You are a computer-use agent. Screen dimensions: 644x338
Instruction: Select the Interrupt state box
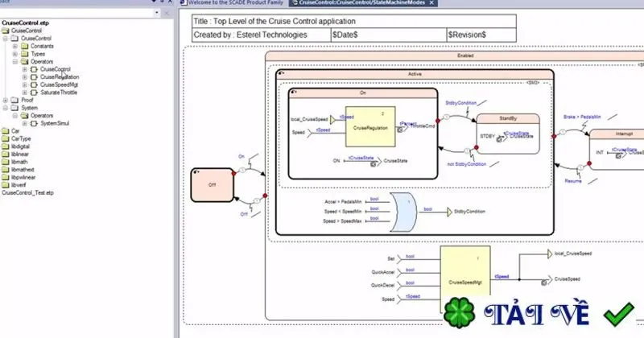click(617, 150)
